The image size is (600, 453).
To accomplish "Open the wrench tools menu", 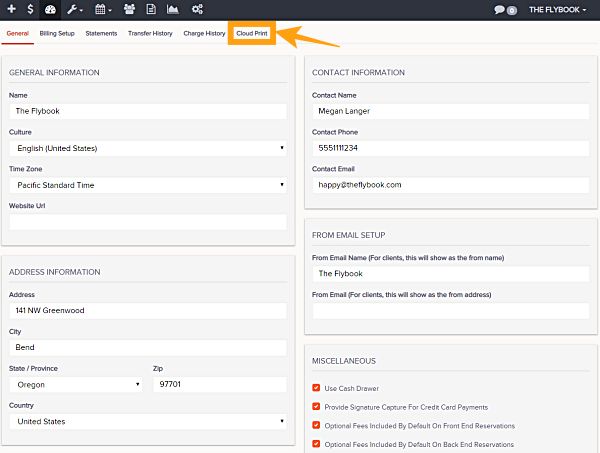I will tap(75, 10).
